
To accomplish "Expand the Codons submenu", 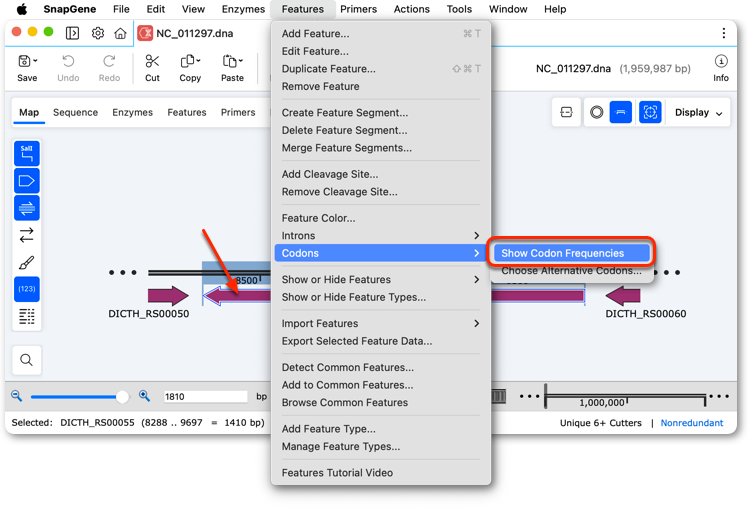I will pyautogui.click(x=380, y=253).
